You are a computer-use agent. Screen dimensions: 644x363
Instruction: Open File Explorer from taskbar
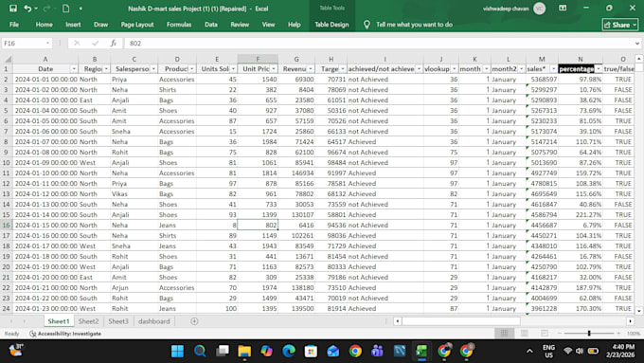click(x=244, y=351)
